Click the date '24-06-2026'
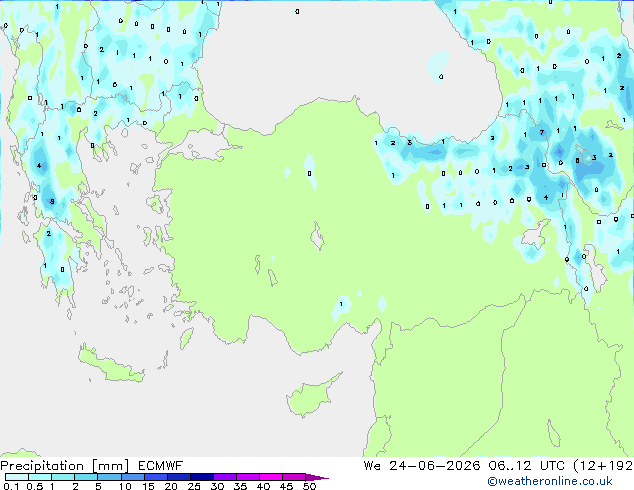The image size is (634, 490). [435, 466]
